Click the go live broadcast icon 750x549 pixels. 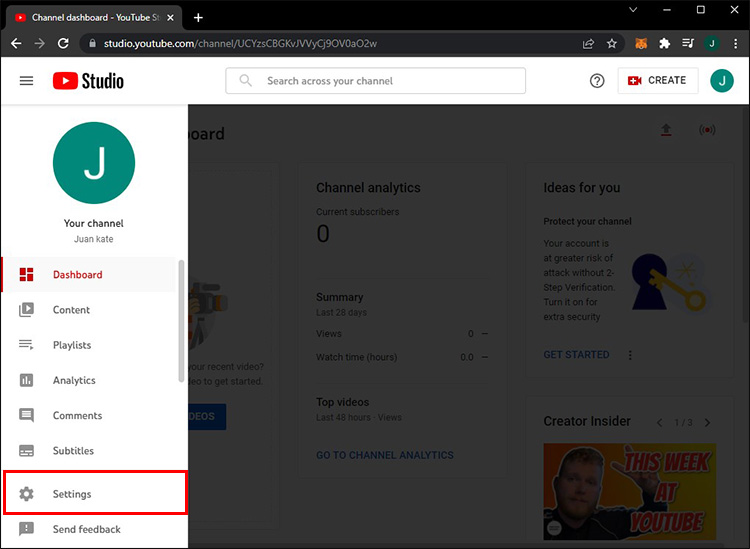pyautogui.click(x=707, y=130)
